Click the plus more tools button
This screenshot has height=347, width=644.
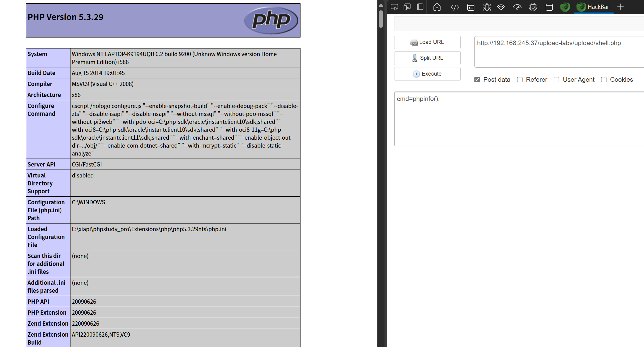click(620, 7)
